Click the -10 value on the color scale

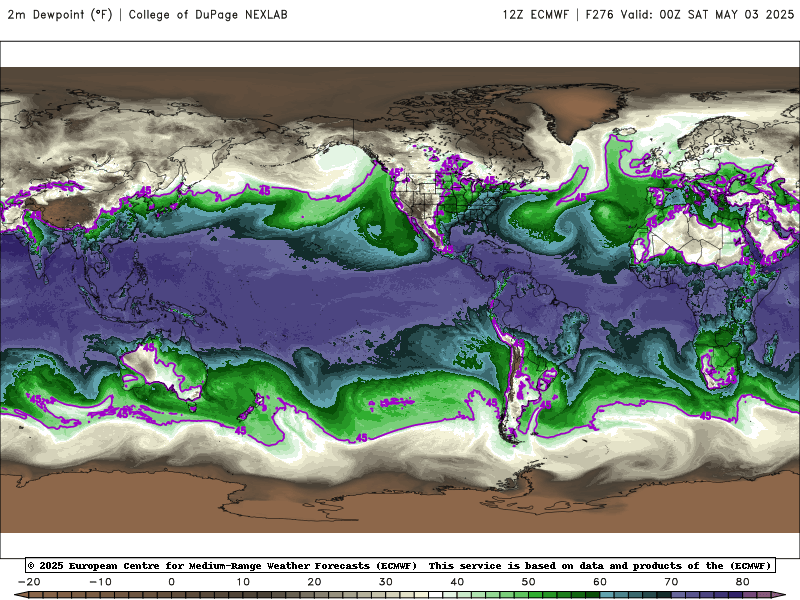click(x=100, y=582)
